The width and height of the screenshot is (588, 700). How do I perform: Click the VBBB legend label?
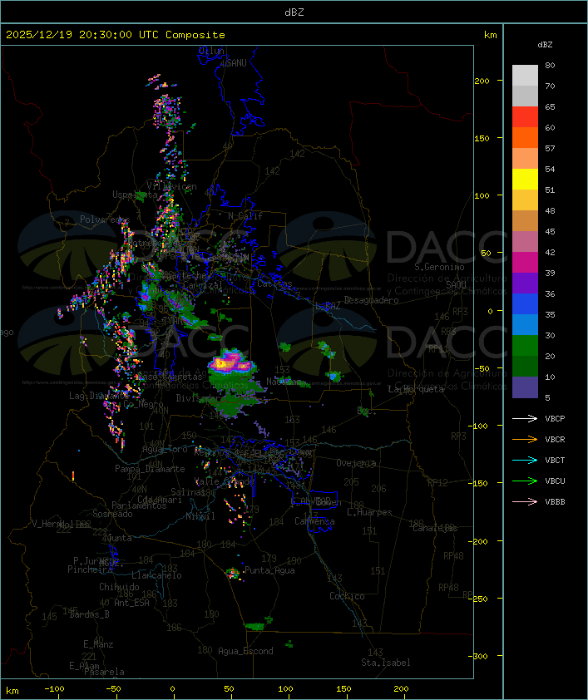click(555, 502)
